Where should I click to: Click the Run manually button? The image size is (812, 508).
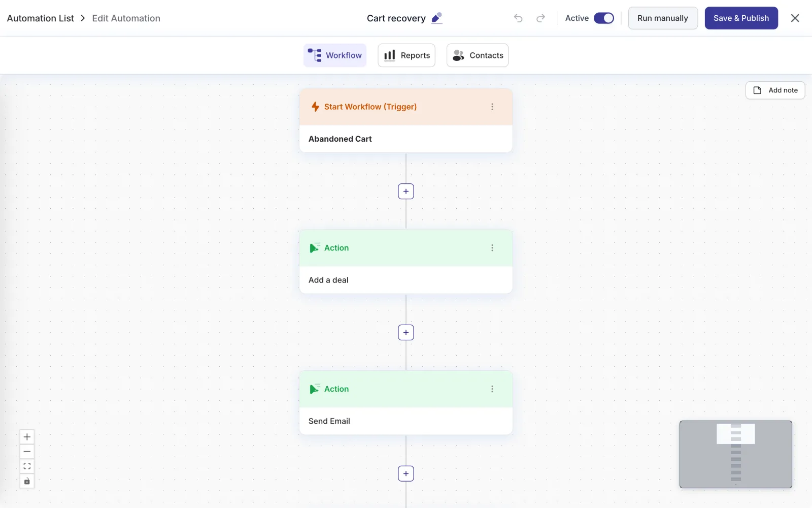click(x=663, y=18)
